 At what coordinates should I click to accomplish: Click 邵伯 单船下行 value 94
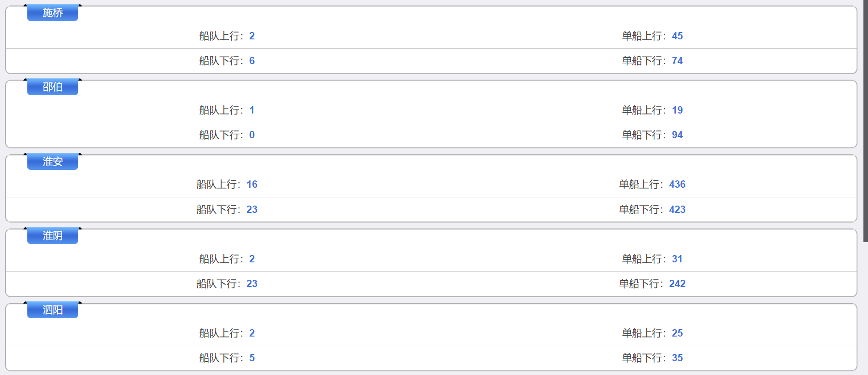point(677,135)
